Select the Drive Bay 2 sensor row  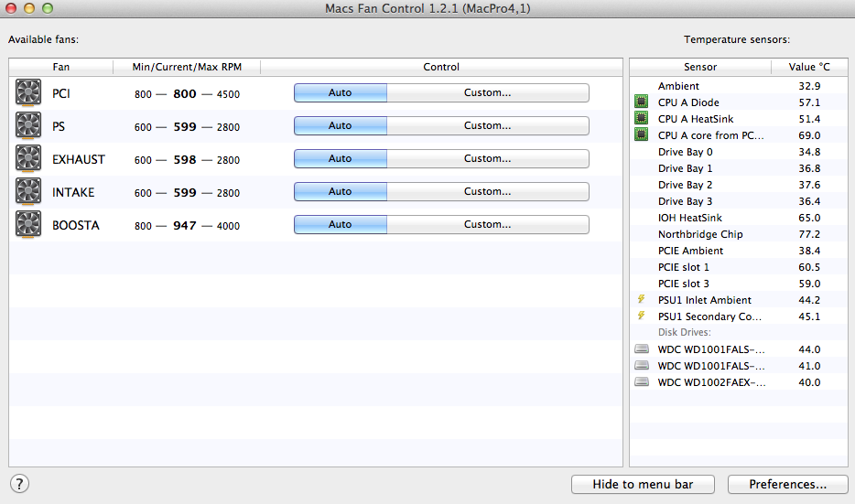739,185
